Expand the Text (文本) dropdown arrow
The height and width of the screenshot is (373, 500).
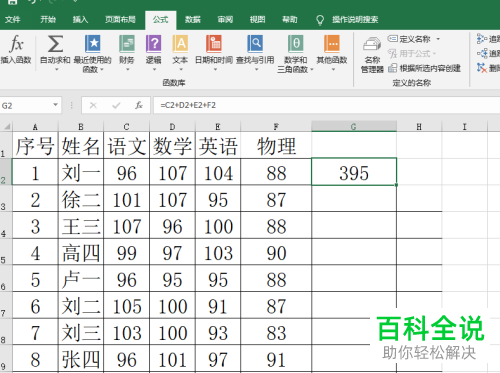[181, 69]
